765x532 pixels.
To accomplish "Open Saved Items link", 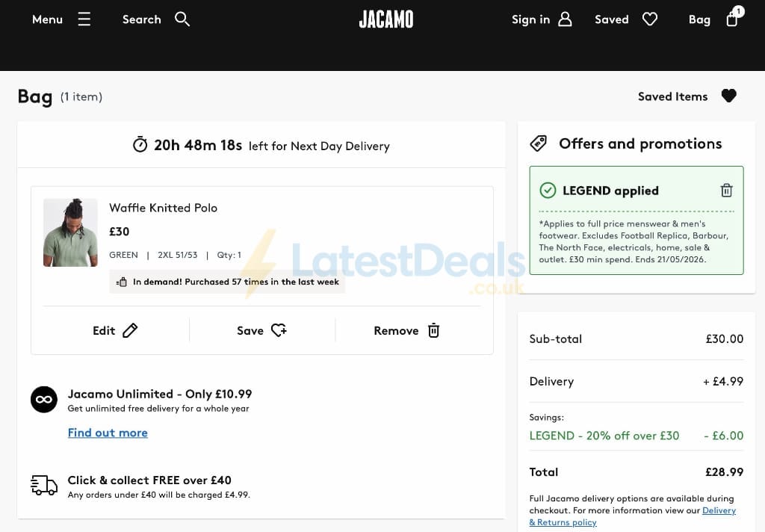I will [x=672, y=96].
